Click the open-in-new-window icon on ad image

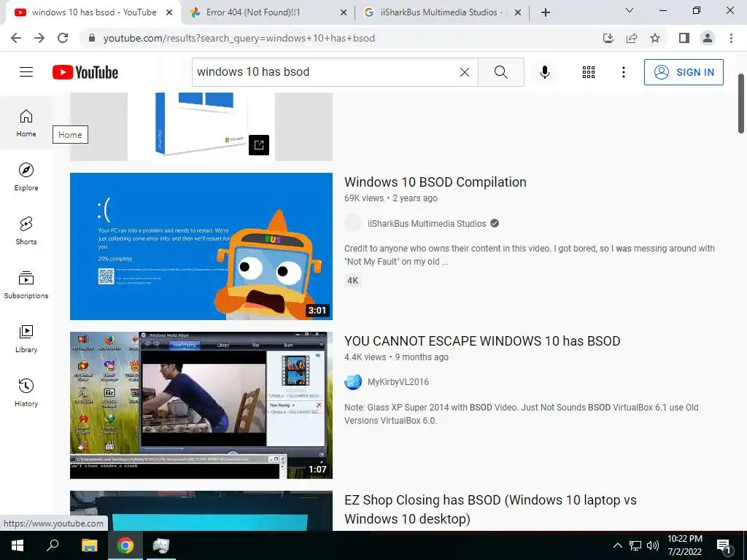pos(259,145)
